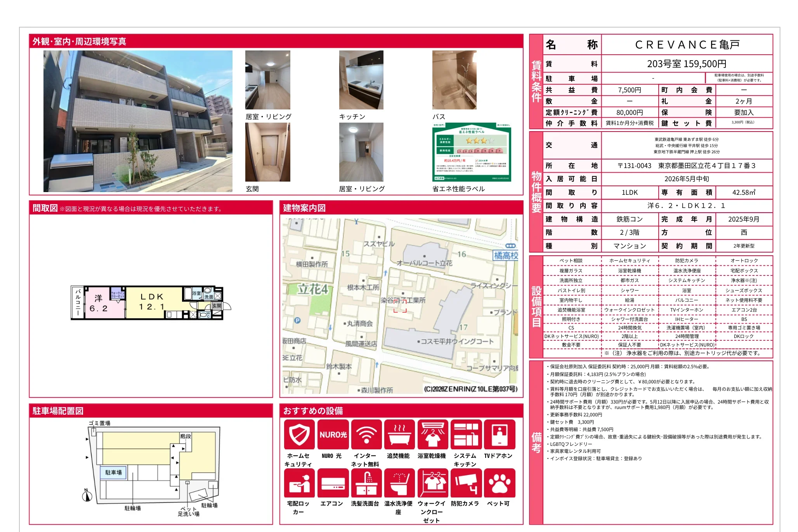Viewport: 798px width, 532px height.
Task: Select the 浴室乾燥機 dryer icon
Action: 433,435
